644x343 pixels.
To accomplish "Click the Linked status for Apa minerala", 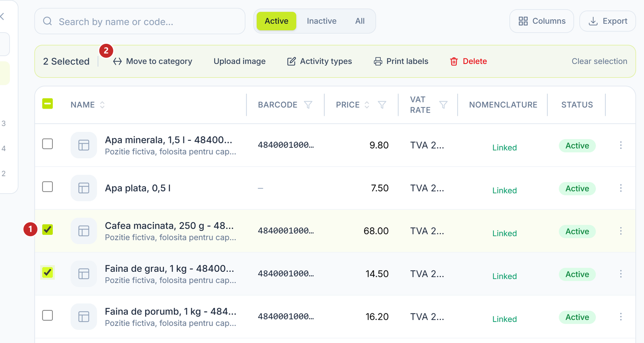I will point(504,148).
